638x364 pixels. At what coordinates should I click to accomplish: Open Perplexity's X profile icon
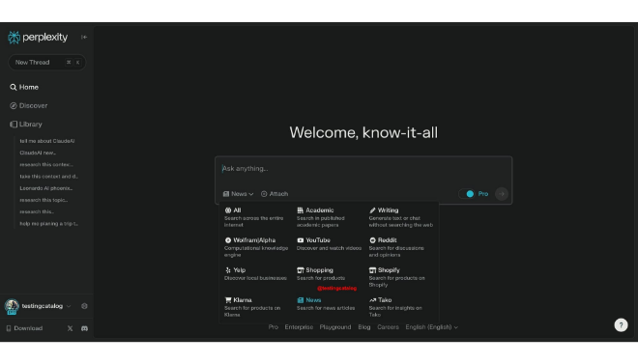70,328
